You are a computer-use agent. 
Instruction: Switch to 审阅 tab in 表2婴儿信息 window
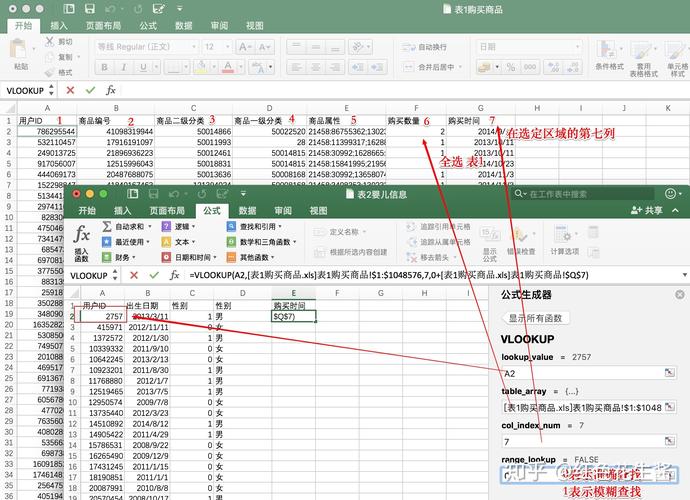(283, 210)
